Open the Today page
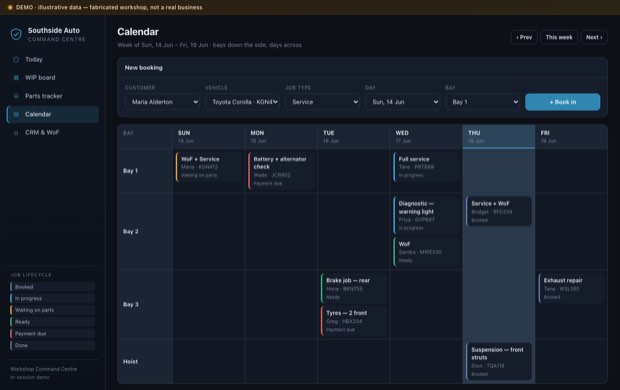 (53, 59)
